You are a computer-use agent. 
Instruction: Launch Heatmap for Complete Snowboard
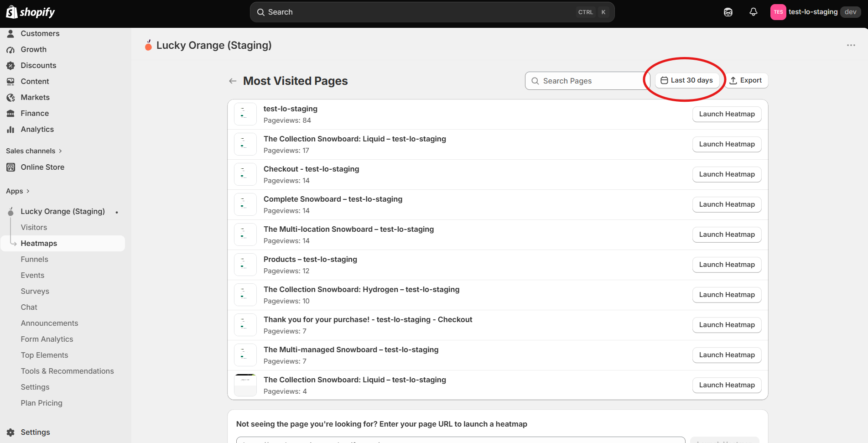click(727, 204)
